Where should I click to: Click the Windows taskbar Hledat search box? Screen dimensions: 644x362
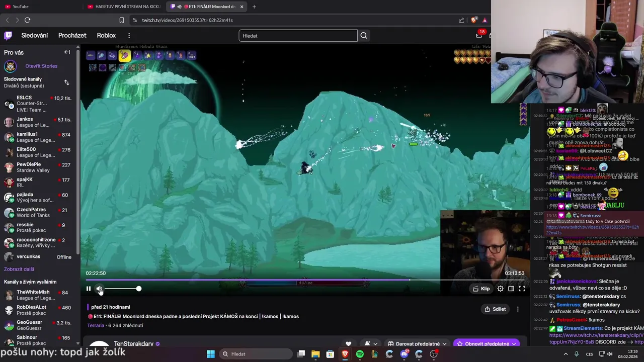pyautogui.click(x=256, y=354)
